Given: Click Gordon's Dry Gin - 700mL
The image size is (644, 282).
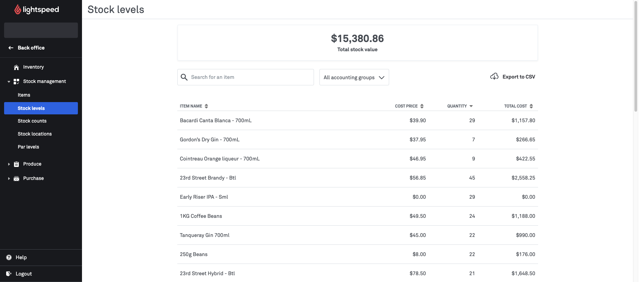Looking at the screenshot, I should (x=210, y=140).
